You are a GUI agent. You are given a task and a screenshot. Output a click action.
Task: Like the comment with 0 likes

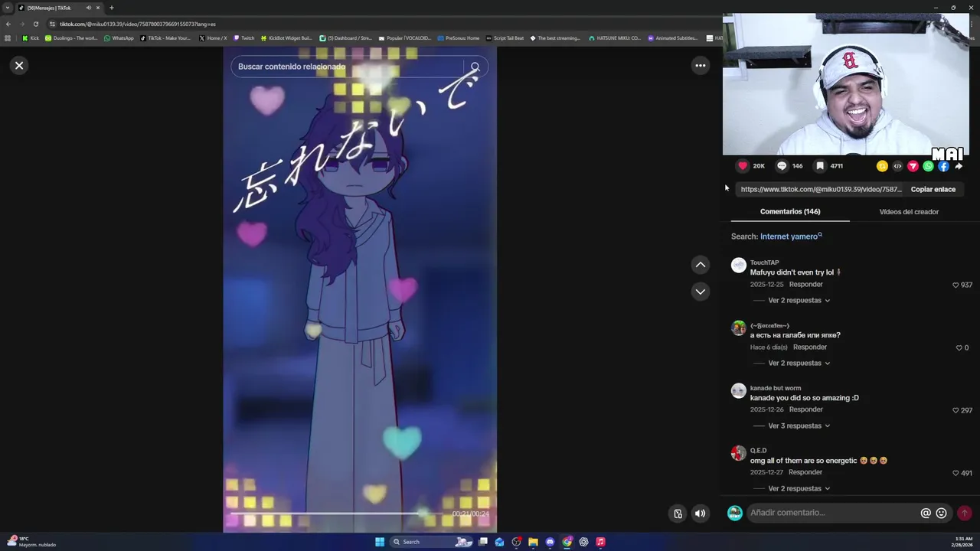[x=959, y=347]
